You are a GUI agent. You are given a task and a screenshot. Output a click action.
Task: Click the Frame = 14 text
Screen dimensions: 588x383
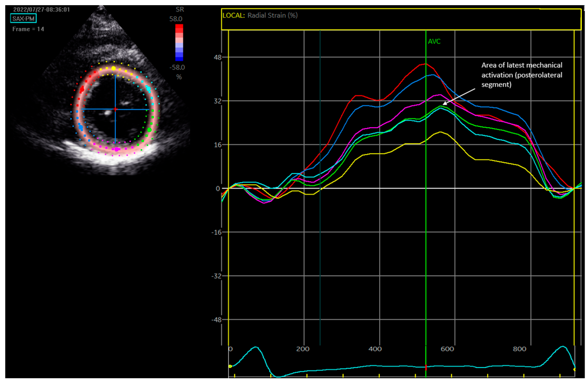tap(28, 29)
